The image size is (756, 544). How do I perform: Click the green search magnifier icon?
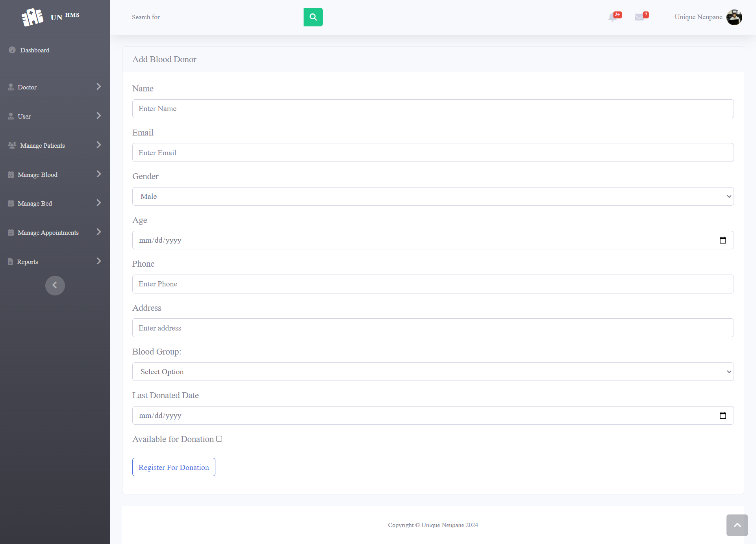pos(313,17)
